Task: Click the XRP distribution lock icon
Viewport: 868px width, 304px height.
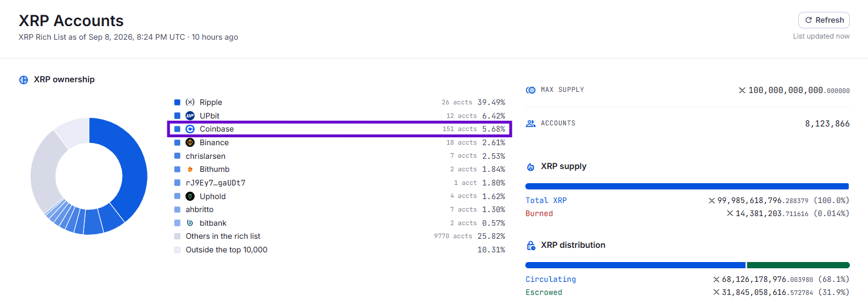Action: (x=530, y=246)
